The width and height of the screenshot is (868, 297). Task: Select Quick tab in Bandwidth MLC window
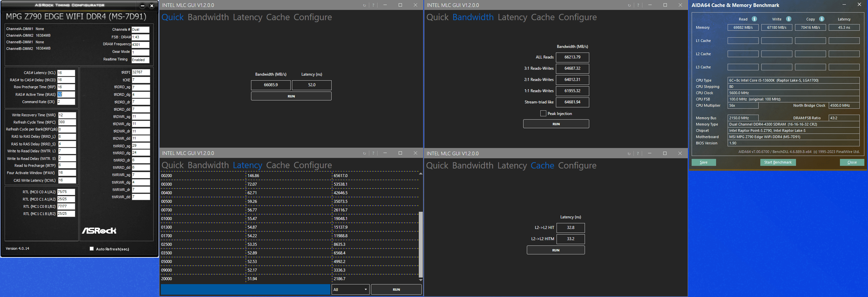(437, 17)
